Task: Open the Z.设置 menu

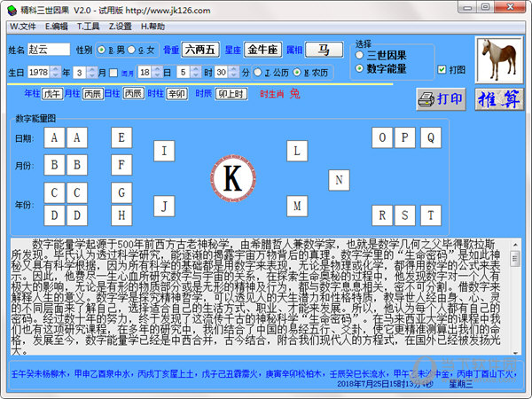Action: (x=120, y=27)
